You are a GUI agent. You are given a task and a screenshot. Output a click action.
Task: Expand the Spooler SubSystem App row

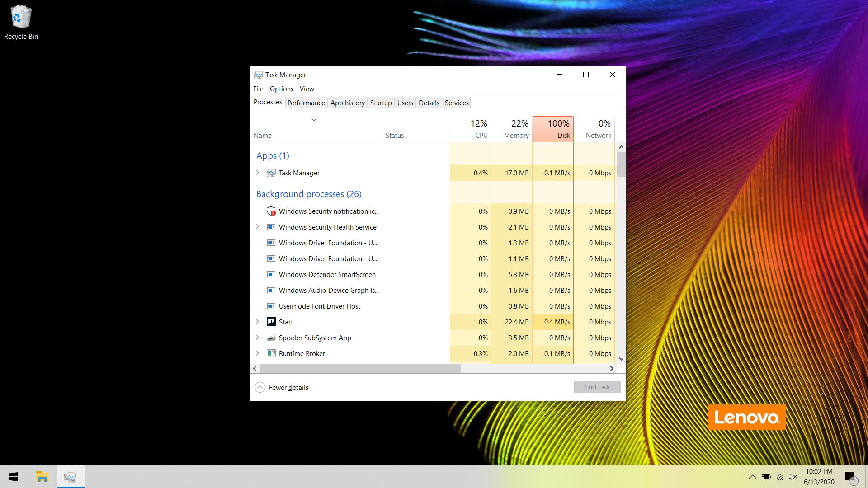(257, 338)
